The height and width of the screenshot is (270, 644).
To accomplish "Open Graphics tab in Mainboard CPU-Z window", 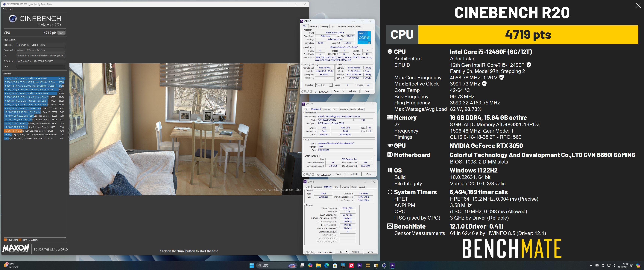I will 344,109.
